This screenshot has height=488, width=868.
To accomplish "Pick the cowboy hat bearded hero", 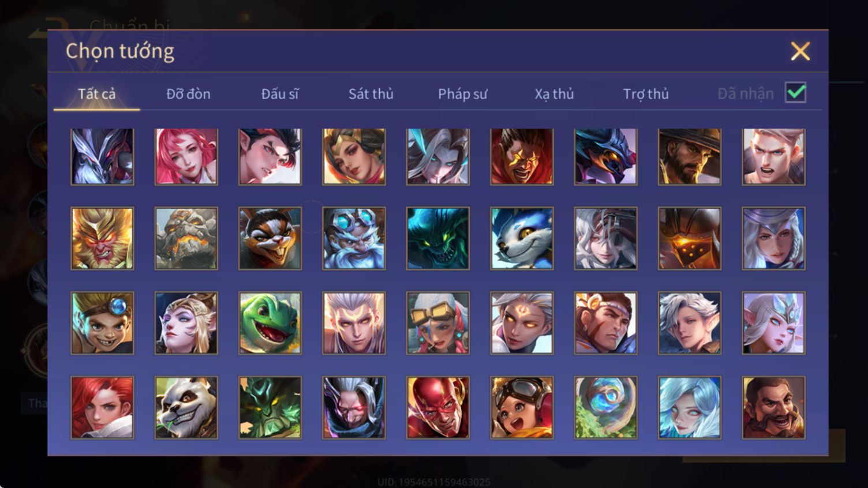I will point(690,156).
